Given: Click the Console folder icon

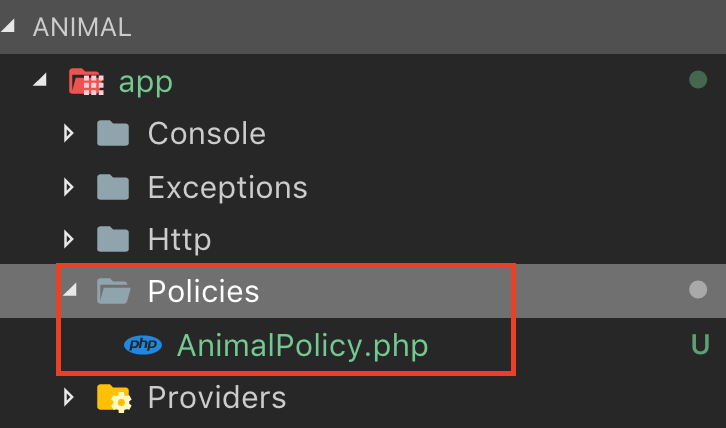Looking at the screenshot, I should (113, 133).
